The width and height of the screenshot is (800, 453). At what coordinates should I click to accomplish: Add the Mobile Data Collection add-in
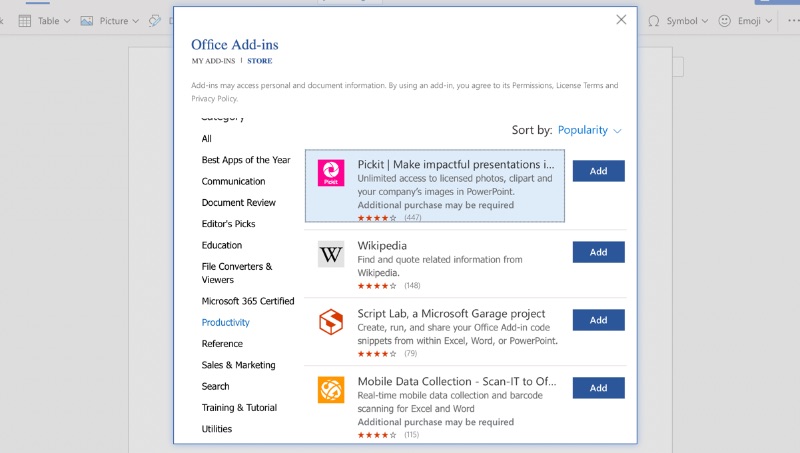(x=598, y=388)
